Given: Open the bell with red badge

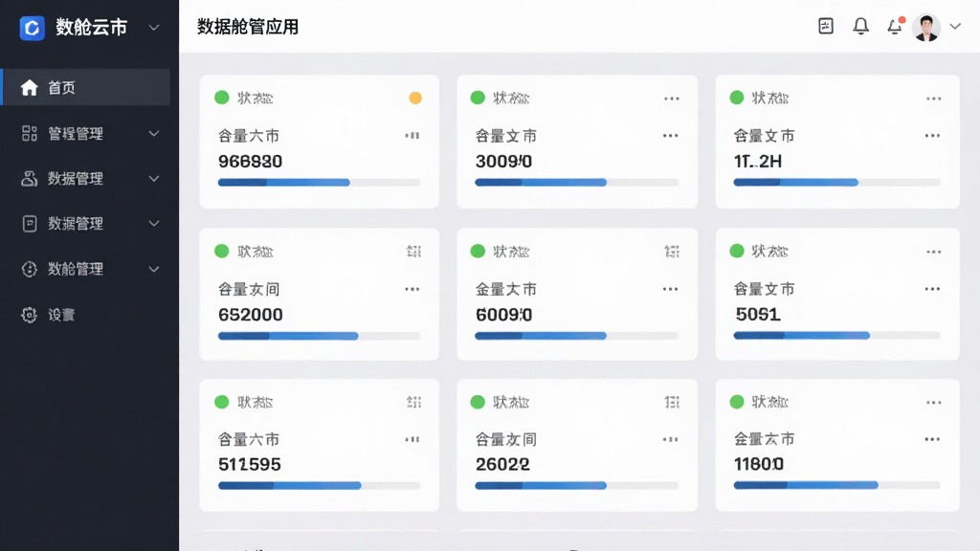Looking at the screenshot, I should point(896,26).
